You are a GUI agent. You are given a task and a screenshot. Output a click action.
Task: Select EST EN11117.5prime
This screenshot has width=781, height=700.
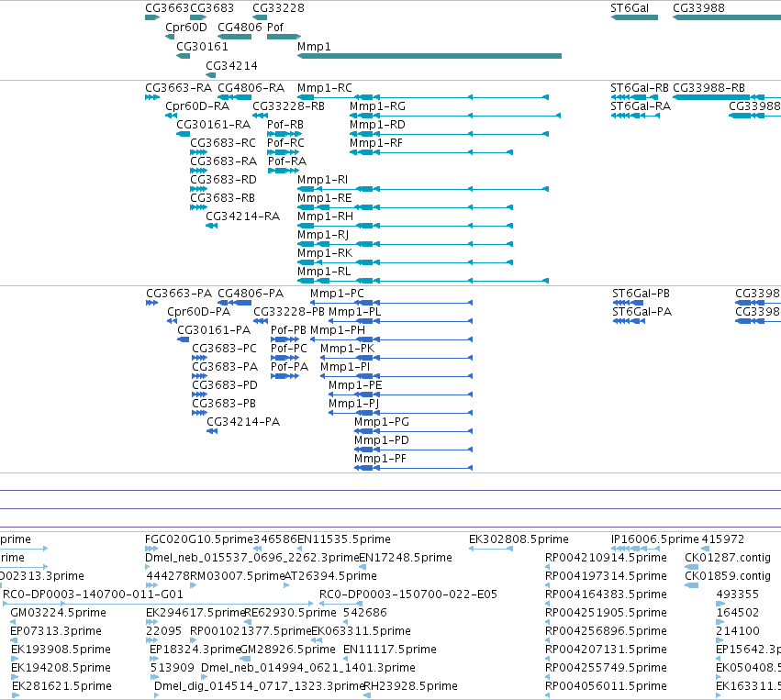346,659
